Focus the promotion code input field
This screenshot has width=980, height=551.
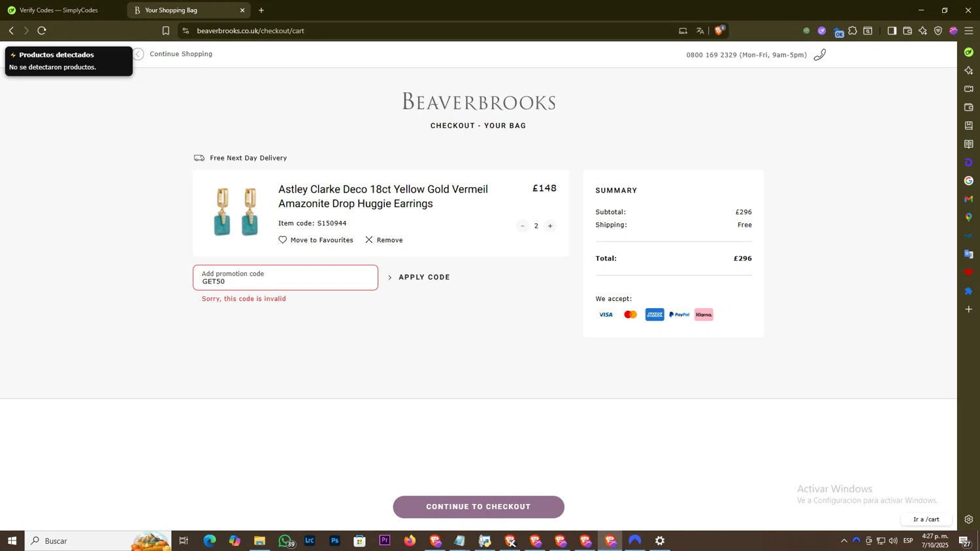click(x=286, y=277)
